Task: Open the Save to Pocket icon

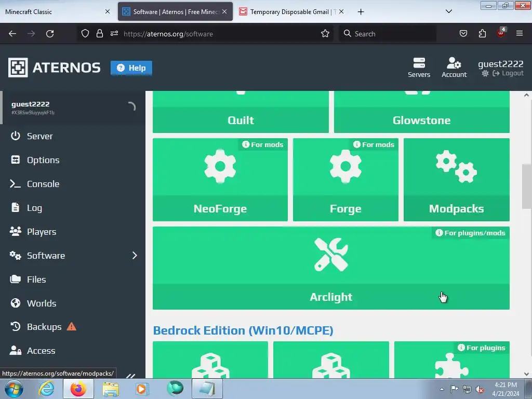Action: (x=463, y=34)
